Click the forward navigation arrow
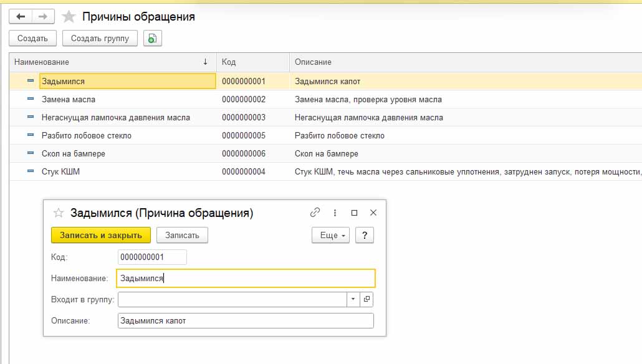The width and height of the screenshot is (642, 364). (43, 17)
